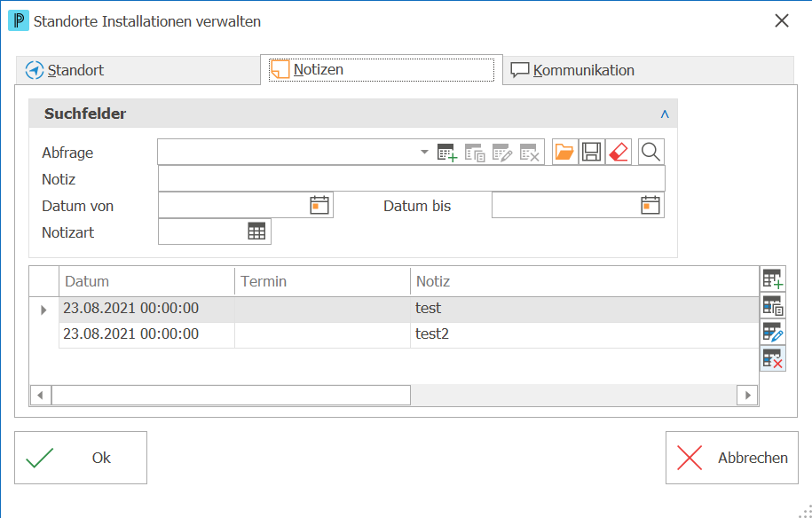
Task: Copy the query in Abfrage toolbar
Action: pyautogui.click(x=475, y=153)
